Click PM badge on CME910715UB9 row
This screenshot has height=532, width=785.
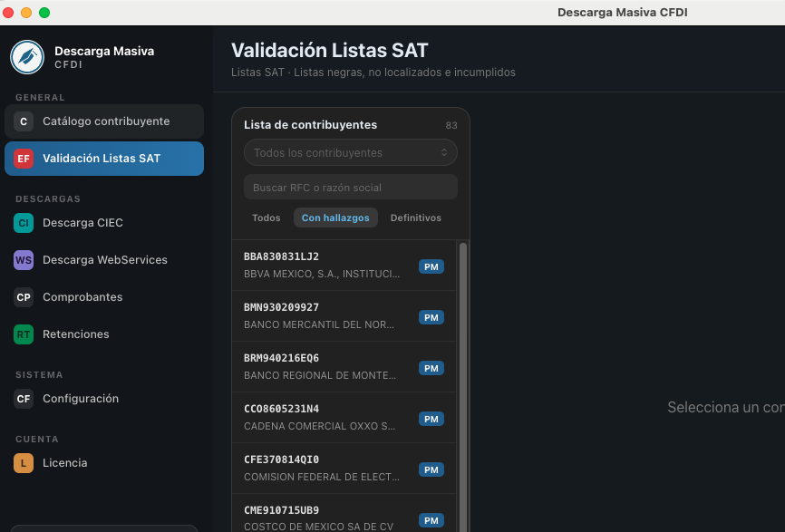(x=431, y=520)
